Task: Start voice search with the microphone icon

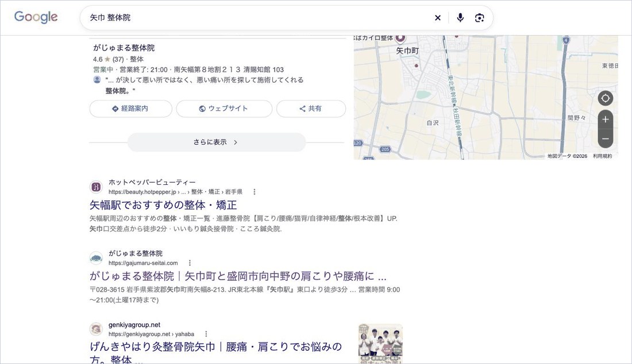Action: tap(460, 18)
